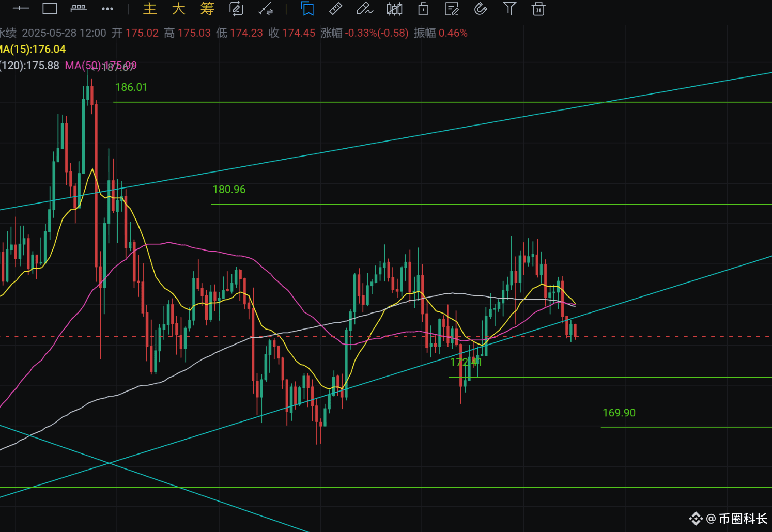
Task: Click the amplitude 0.46% value
Action: (x=453, y=33)
